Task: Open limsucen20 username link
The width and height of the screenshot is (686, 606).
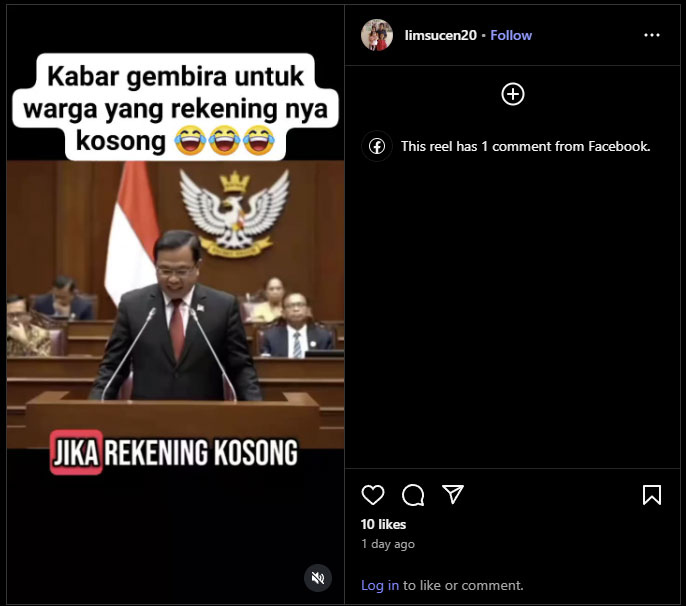Action: click(x=441, y=35)
